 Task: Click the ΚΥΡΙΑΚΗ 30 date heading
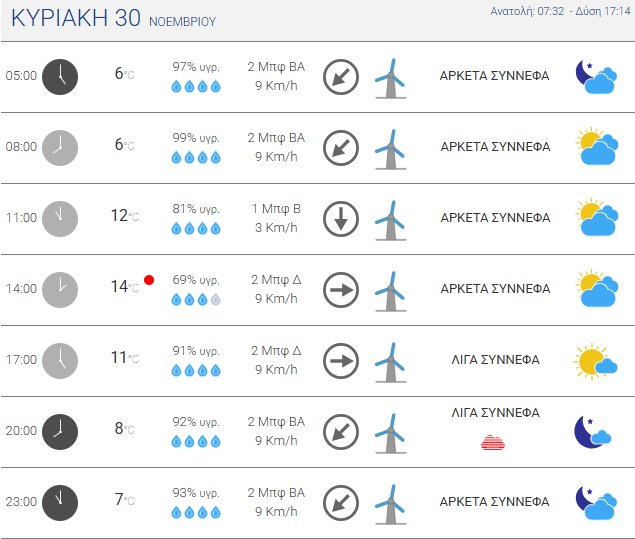pyautogui.click(x=76, y=19)
